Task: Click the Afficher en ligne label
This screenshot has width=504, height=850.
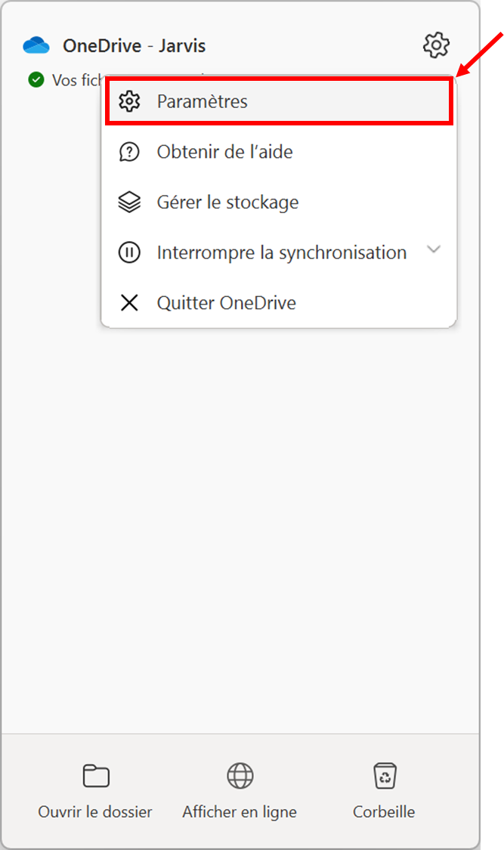Action: (x=240, y=811)
